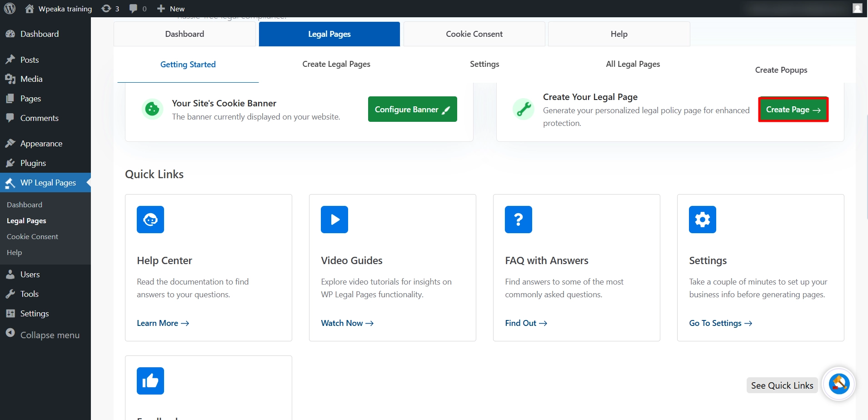868x420 pixels.
Task: Switch to the plugin Dashboard tab
Action: (185, 34)
